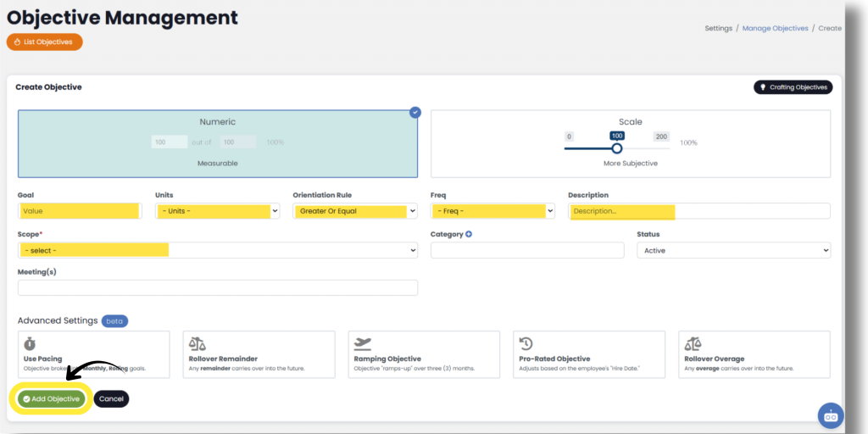
Task: Select the Numeric objective type card
Action: (x=218, y=143)
